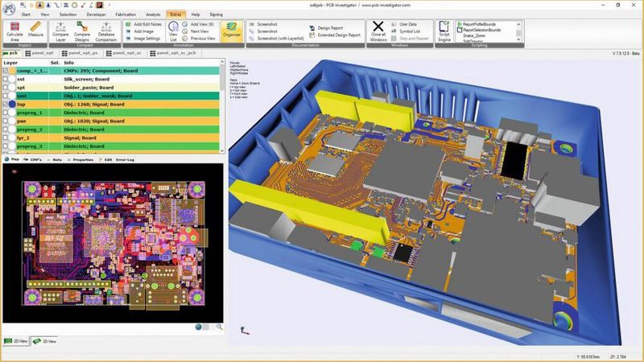Uncheck the top signal layer checkbox
This screenshot has height=362, width=644.
6,105
